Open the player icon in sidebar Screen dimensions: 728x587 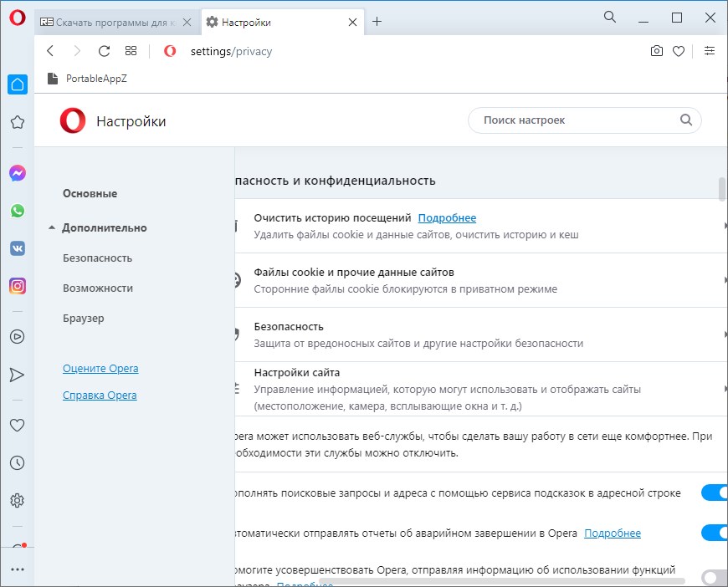[18, 336]
